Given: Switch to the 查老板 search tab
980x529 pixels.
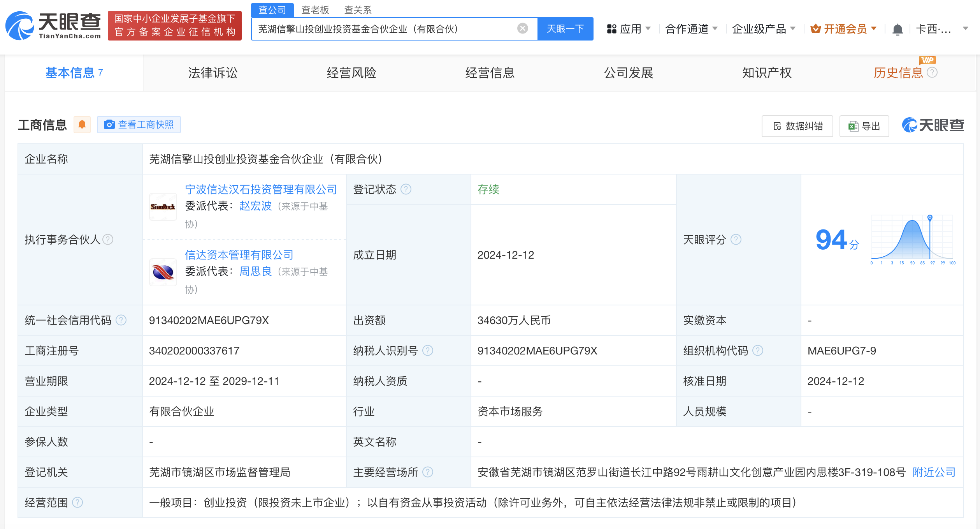Looking at the screenshot, I should pyautogui.click(x=315, y=10).
